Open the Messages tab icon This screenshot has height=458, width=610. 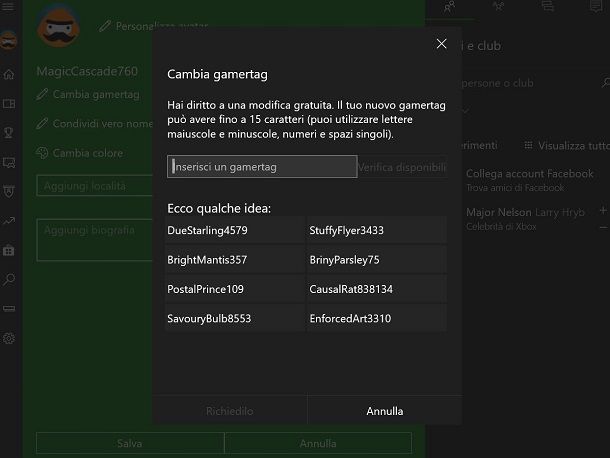pos(547,6)
